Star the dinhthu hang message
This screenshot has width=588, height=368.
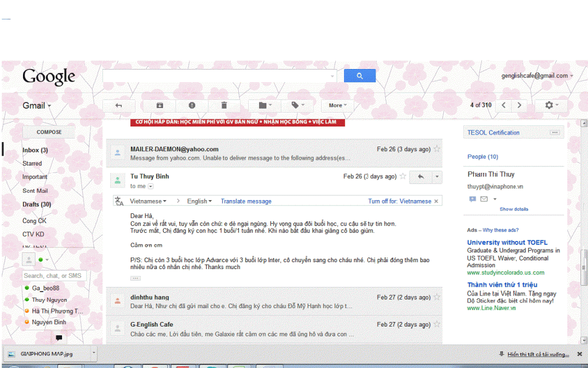coord(437,297)
